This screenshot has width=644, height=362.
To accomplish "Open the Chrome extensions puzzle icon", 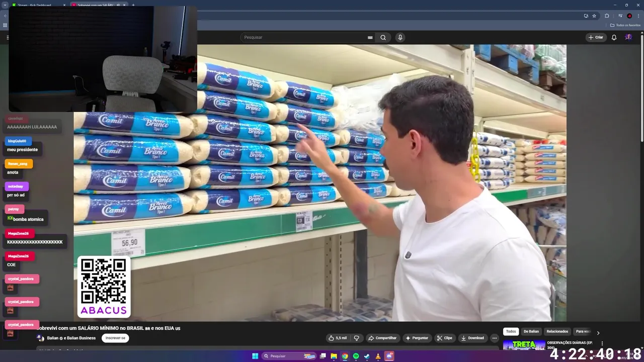I will point(607,16).
